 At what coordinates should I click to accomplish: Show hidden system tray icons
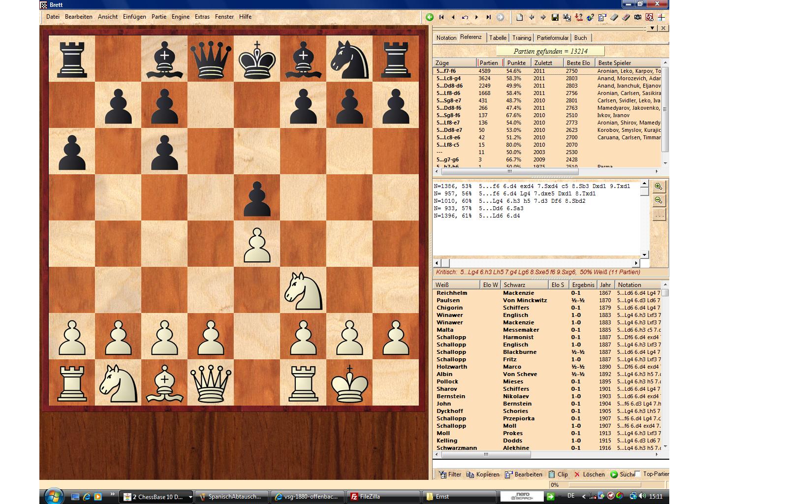584,496
